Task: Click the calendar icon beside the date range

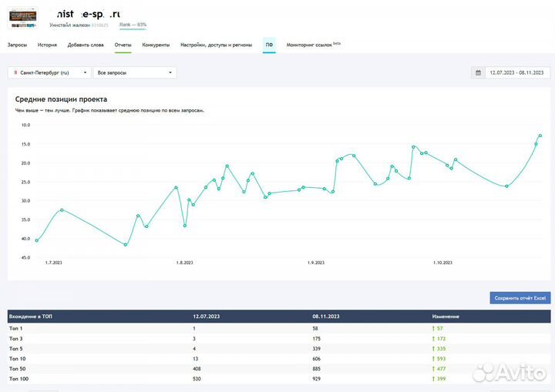Action: tap(478, 72)
